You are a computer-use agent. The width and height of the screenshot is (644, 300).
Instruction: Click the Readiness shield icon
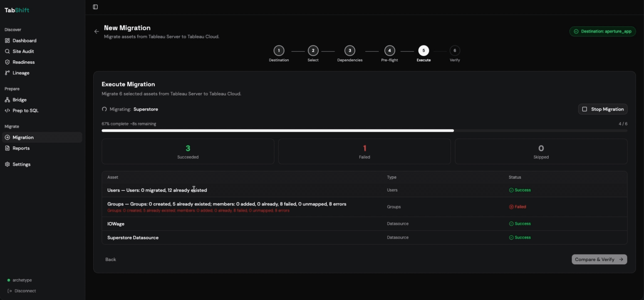coord(7,62)
